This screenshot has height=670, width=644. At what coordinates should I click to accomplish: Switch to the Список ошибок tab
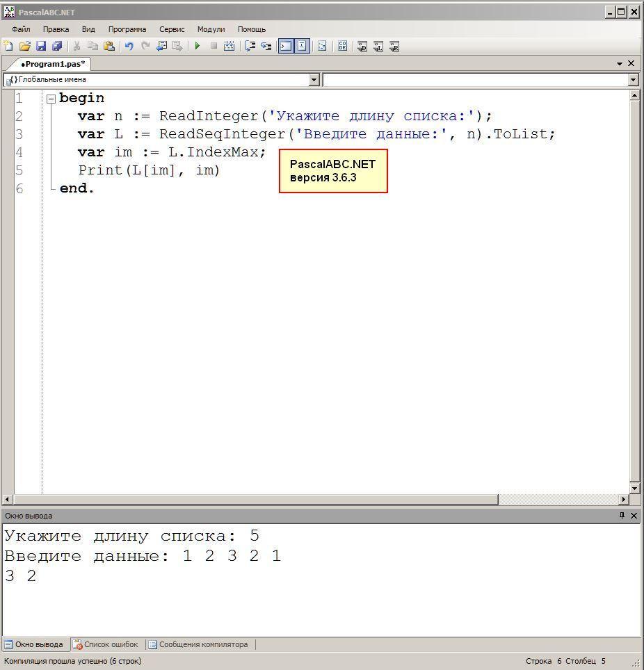coord(106,644)
